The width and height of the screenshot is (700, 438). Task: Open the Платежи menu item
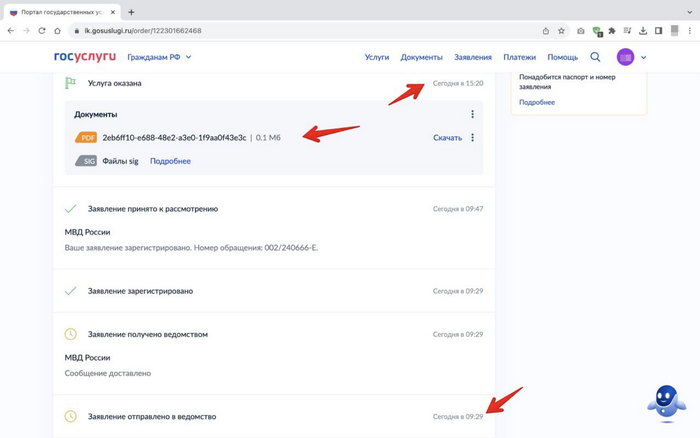[x=519, y=57]
